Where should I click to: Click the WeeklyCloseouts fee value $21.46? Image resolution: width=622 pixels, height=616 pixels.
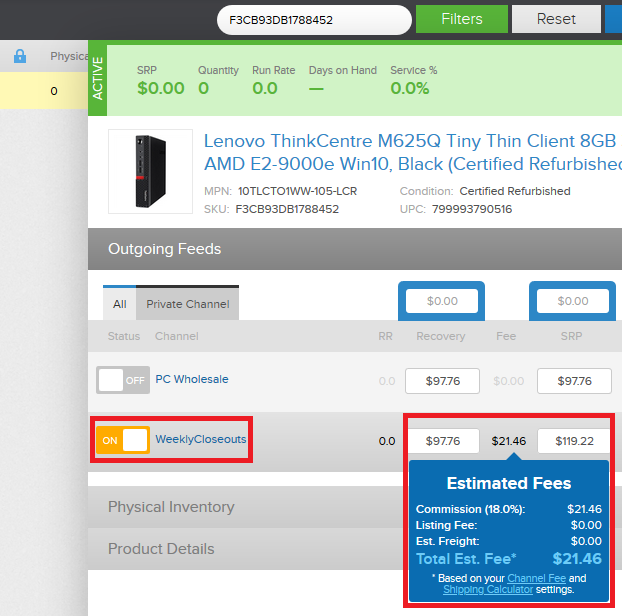pyautogui.click(x=509, y=441)
